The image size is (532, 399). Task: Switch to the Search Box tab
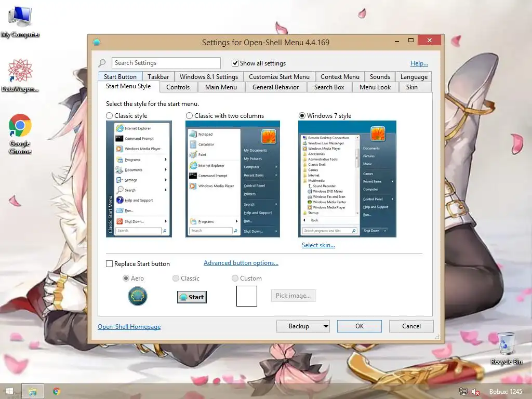329,87
